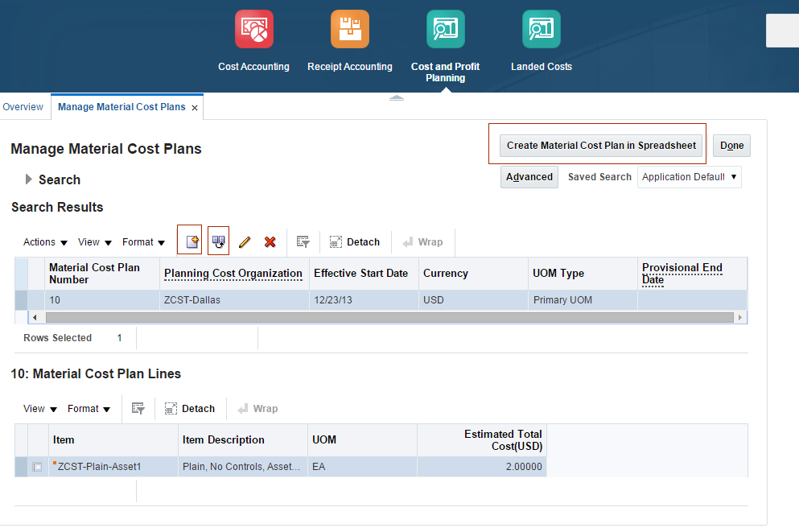Open the Actions menu
The height and width of the screenshot is (532, 799).
tap(45, 242)
